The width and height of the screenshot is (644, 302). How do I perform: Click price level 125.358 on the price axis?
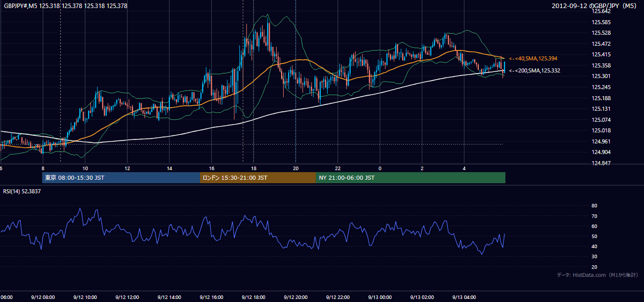coord(601,65)
